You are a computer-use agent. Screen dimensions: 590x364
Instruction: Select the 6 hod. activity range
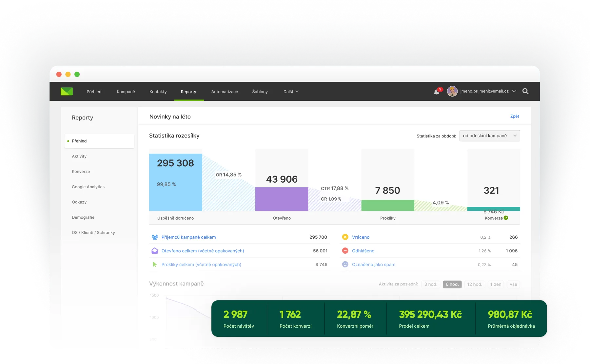452,284
